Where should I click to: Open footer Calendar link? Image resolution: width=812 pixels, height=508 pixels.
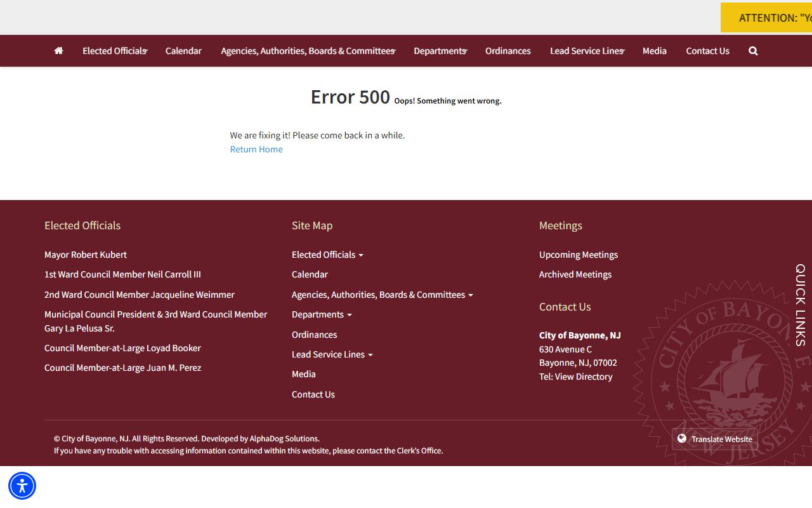pyautogui.click(x=310, y=274)
